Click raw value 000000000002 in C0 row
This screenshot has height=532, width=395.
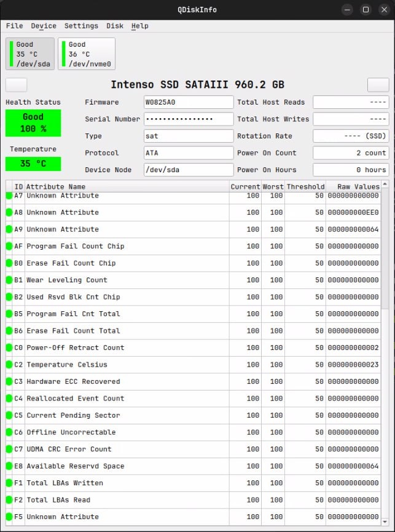coord(353,347)
